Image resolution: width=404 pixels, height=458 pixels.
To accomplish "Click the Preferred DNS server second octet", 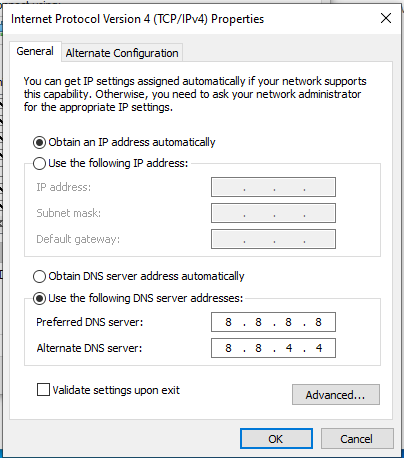I will [258, 322].
